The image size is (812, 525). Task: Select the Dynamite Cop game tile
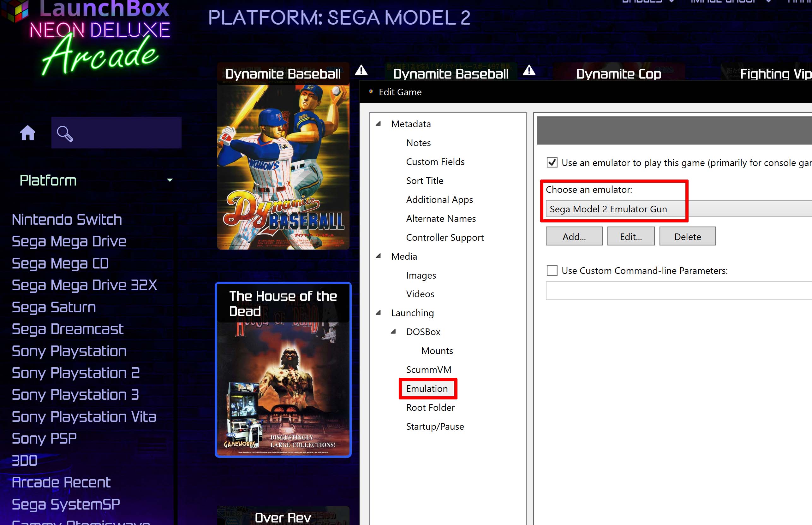click(619, 72)
